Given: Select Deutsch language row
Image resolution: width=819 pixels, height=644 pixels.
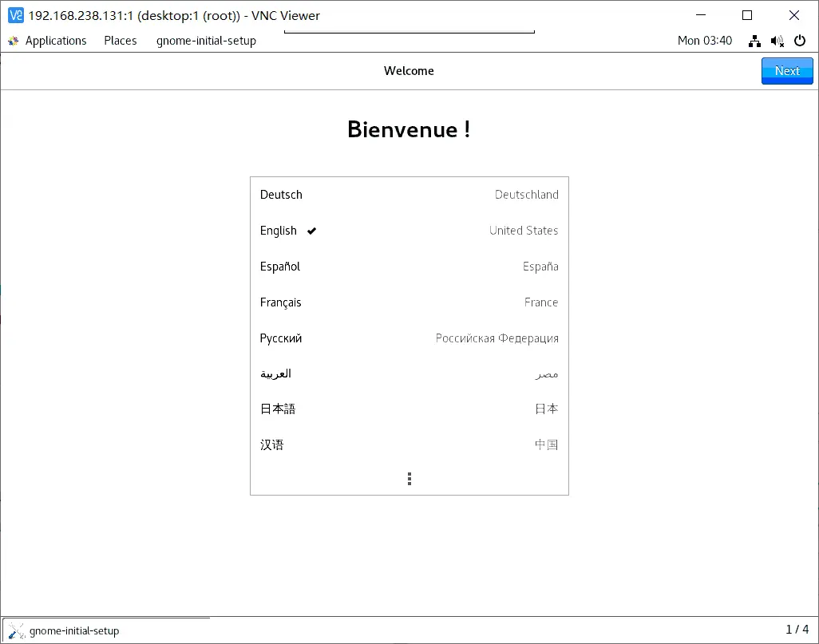Looking at the screenshot, I should [x=409, y=195].
